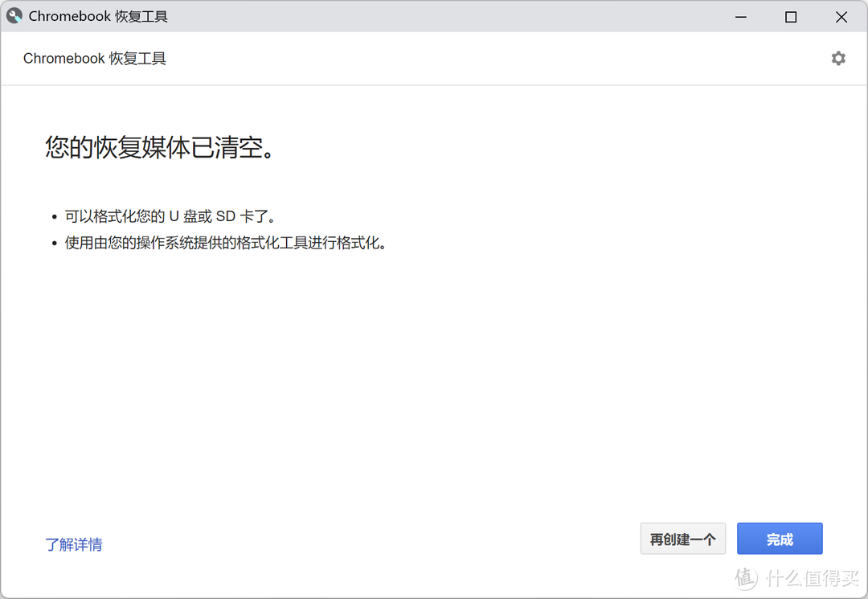Click the bullet text about formatting the U盘

click(x=170, y=215)
